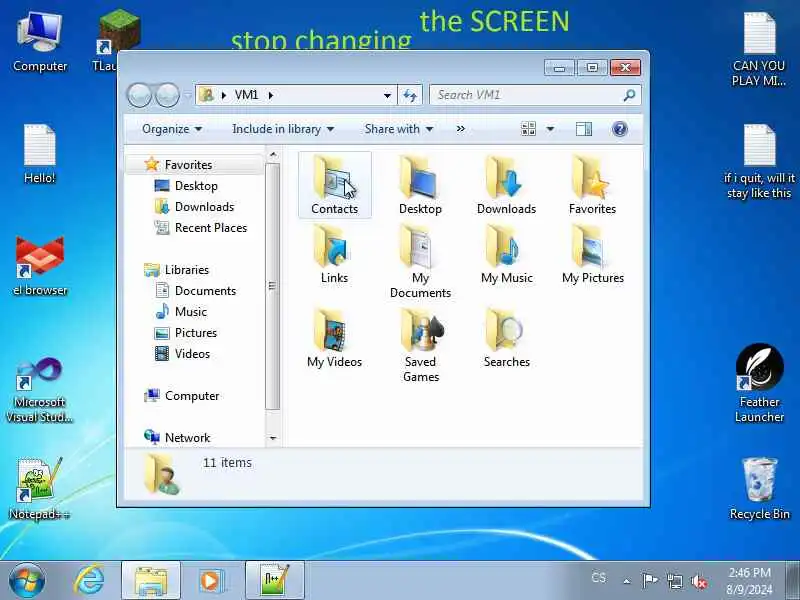Select Network in navigation pane
The width and height of the screenshot is (800, 600).
coord(187,437)
